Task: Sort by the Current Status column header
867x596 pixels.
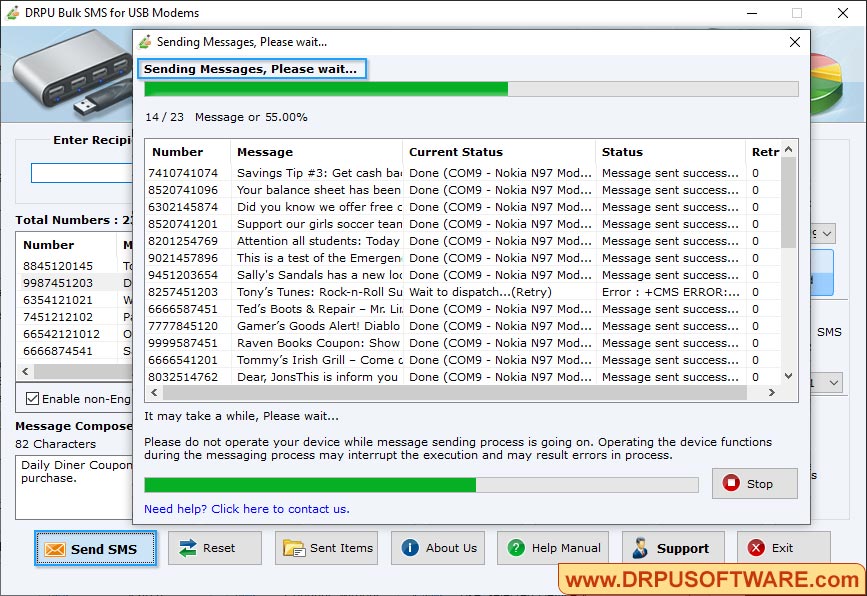Action: click(499, 152)
